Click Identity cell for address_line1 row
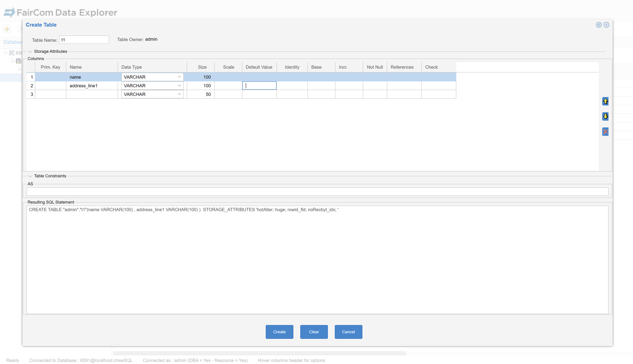This screenshot has height=364, width=633. (x=292, y=86)
